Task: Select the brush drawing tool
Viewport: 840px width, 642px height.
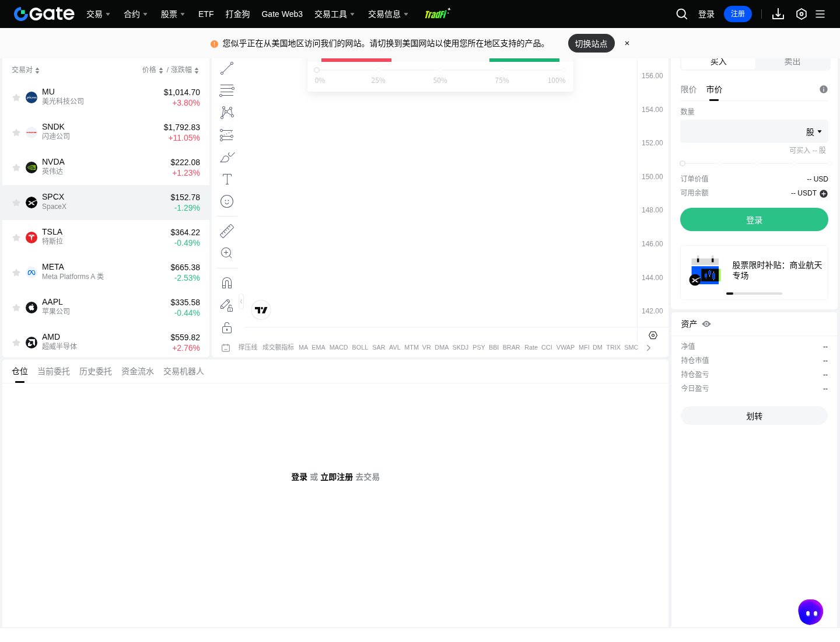Action: [x=227, y=157]
